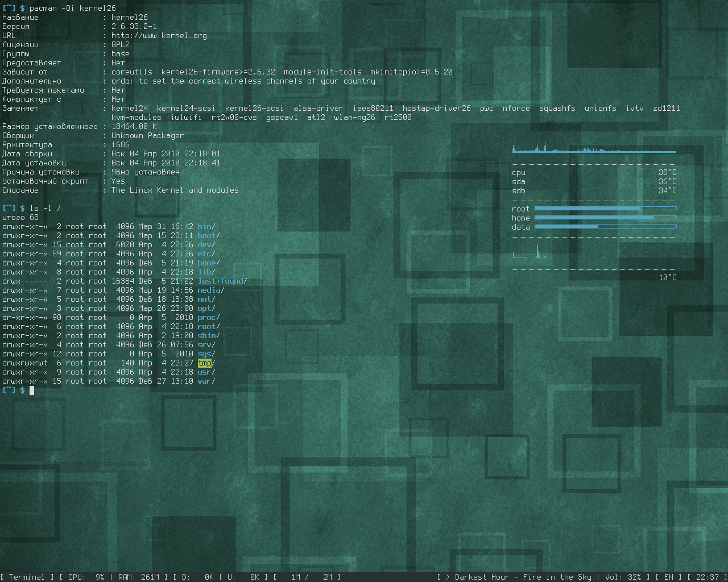
Task: Click the kvm-modules replaced package
Action: coord(136,117)
